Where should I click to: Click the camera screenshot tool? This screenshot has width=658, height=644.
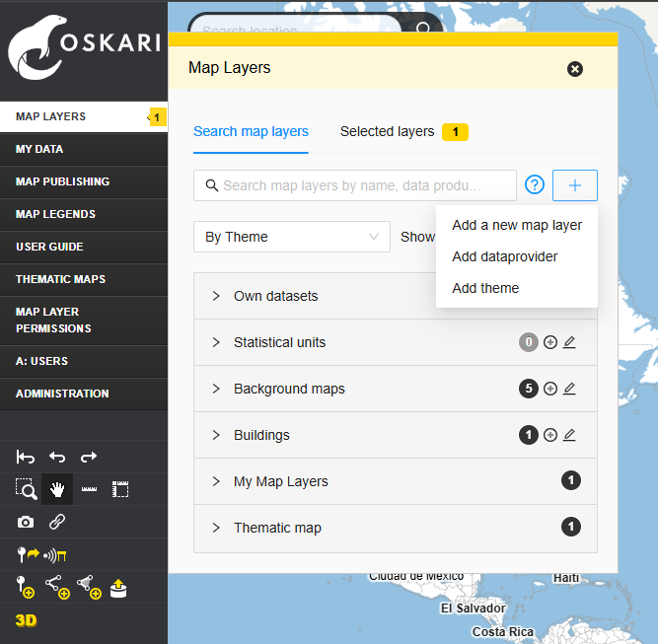coord(26,522)
